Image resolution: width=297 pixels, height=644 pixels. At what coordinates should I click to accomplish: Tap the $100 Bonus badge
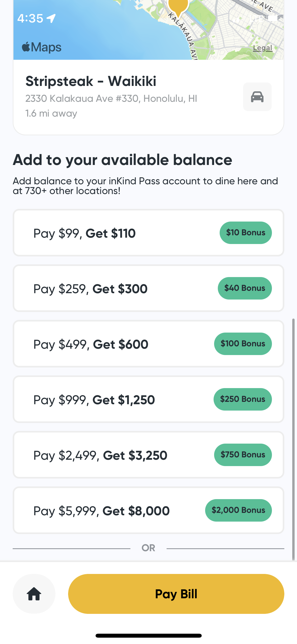[243, 344]
